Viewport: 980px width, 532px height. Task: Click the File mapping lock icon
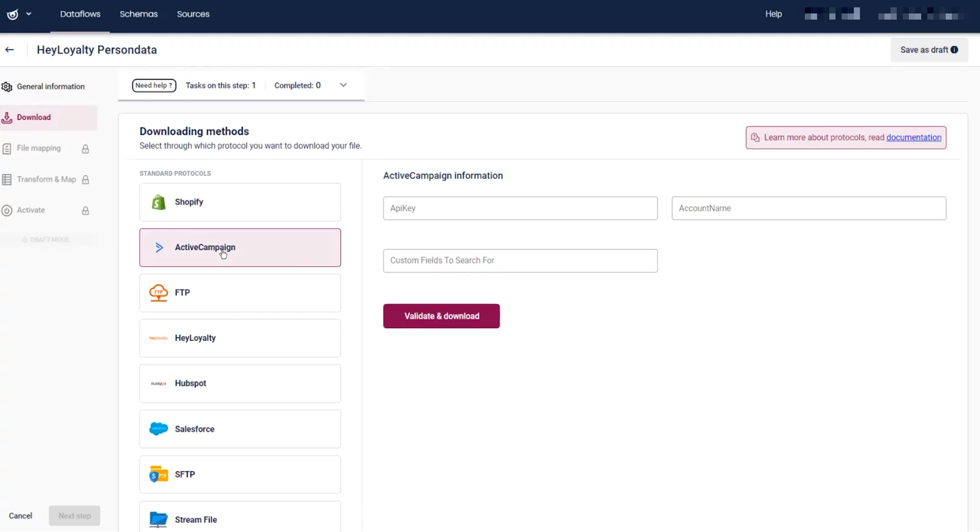(x=85, y=149)
